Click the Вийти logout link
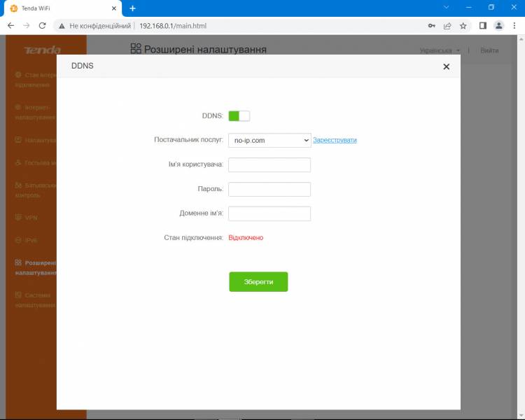Image resolution: width=525 pixels, height=420 pixels. pos(489,50)
